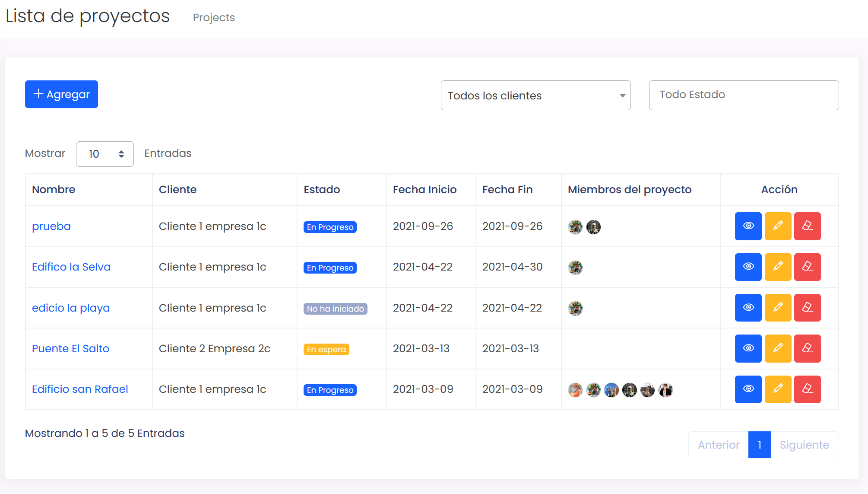Go to pagination page 1
The width and height of the screenshot is (868, 494).
point(759,445)
